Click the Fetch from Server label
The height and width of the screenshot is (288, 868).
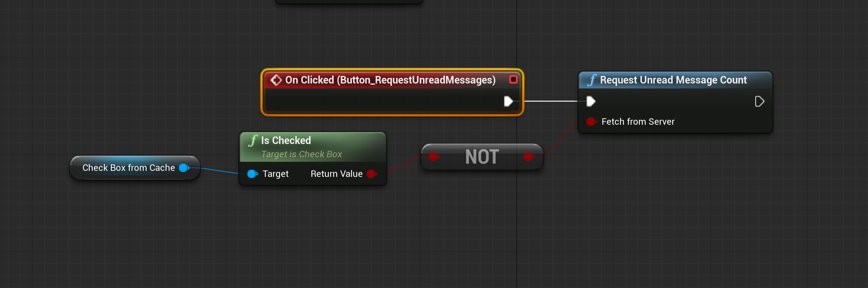point(638,122)
